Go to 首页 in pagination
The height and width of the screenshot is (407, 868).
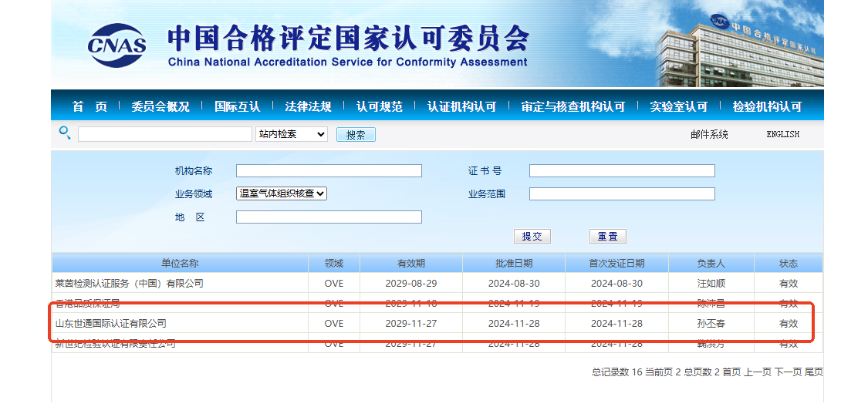pyautogui.click(x=731, y=372)
